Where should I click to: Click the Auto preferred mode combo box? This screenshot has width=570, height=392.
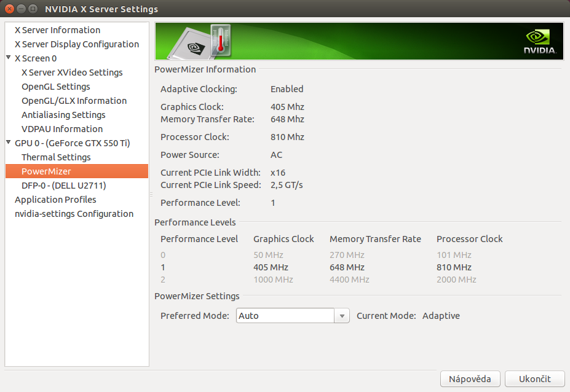click(x=293, y=316)
